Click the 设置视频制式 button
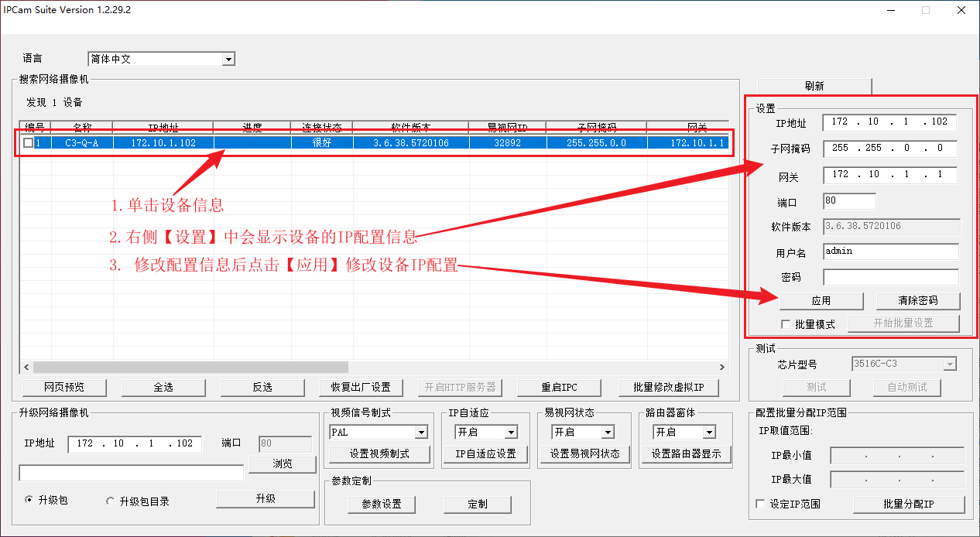This screenshot has height=537, width=980. tap(379, 453)
